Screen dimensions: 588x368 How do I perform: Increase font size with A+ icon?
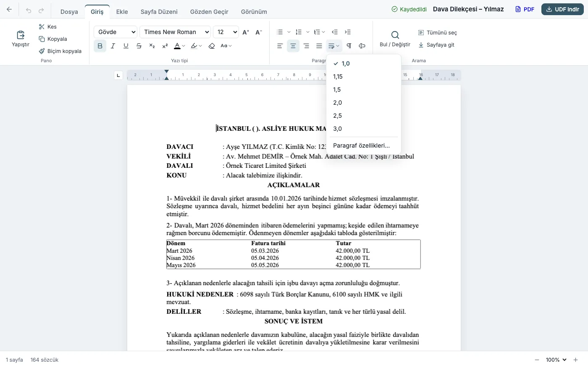click(246, 32)
